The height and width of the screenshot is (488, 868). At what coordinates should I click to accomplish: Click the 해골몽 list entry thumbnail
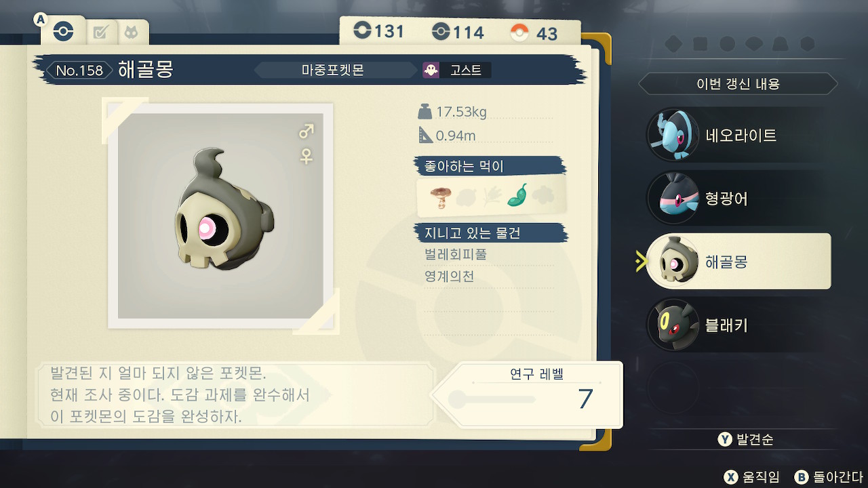(x=673, y=262)
